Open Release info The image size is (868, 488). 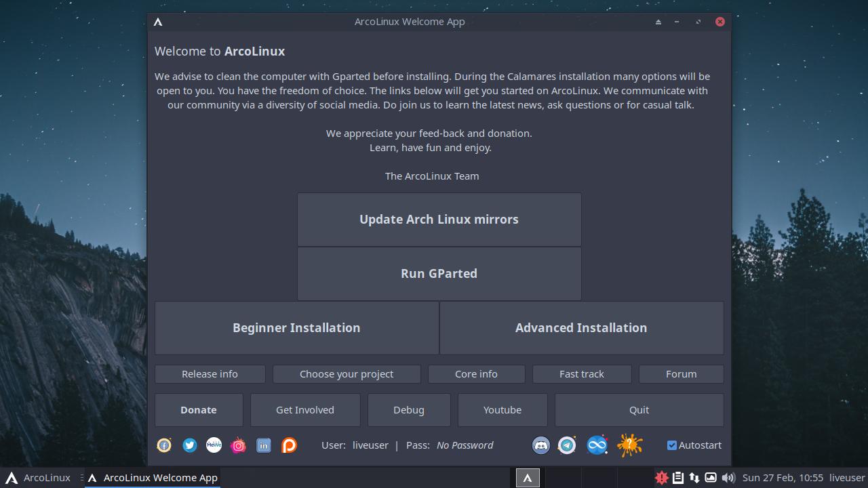[210, 374]
